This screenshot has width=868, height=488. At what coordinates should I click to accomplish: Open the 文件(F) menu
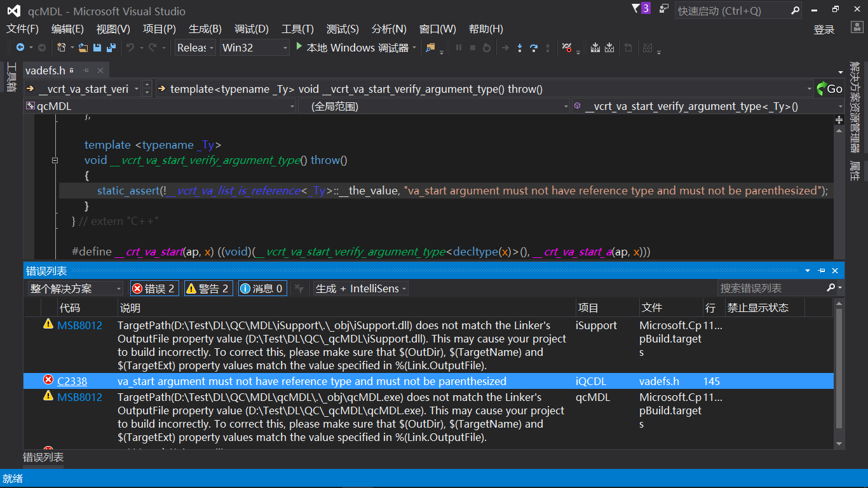tap(22, 29)
